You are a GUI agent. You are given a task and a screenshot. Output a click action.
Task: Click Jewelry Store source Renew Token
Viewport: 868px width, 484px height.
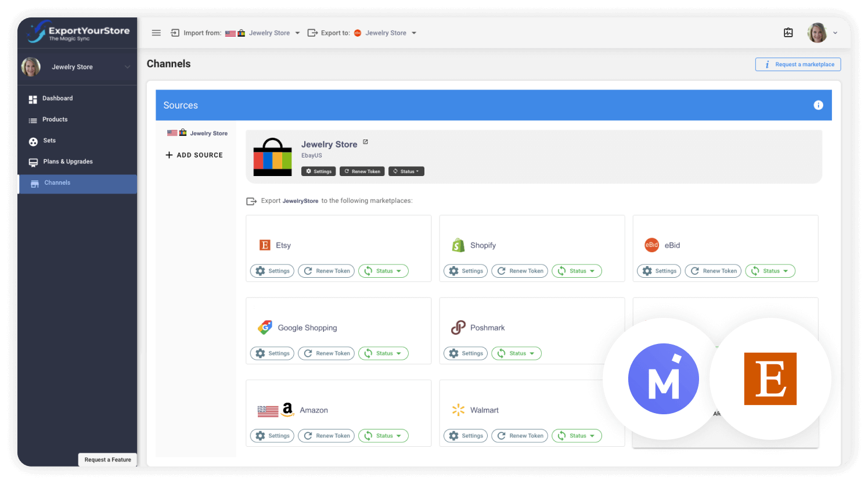coord(362,171)
